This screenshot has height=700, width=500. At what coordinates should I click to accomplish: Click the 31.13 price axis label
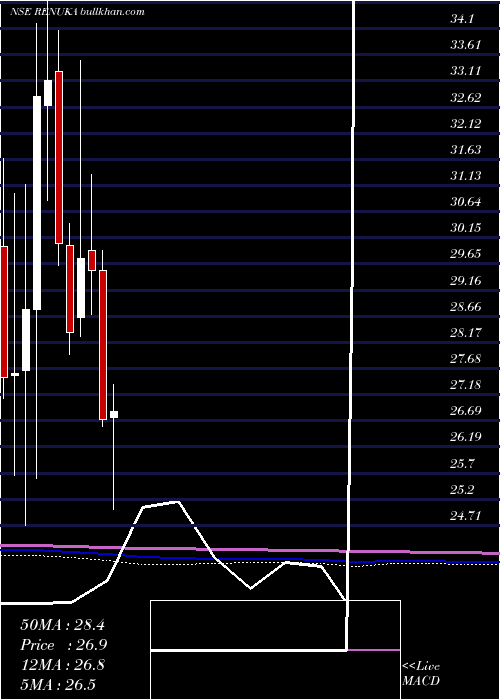pyautogui.click(x=466, y=175)
